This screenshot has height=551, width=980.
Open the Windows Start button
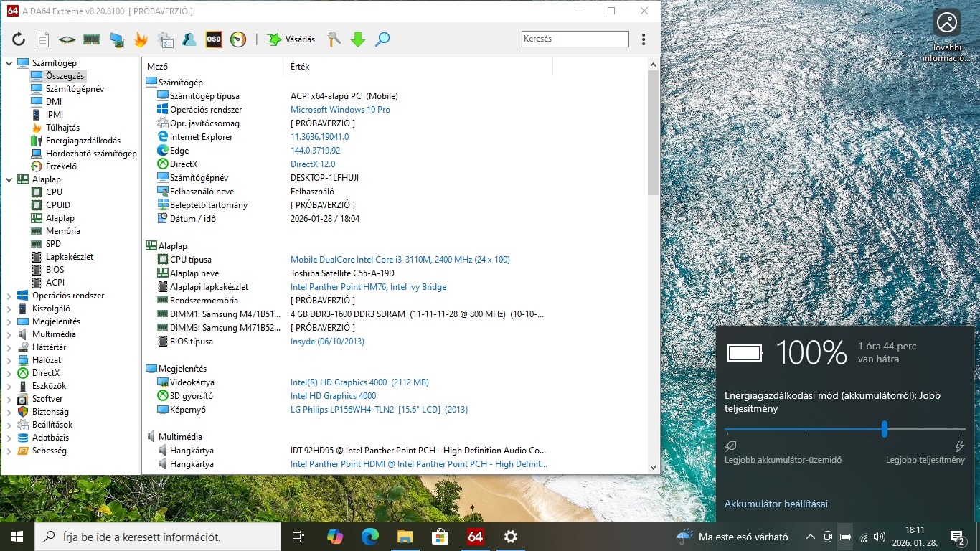point(17,537)
